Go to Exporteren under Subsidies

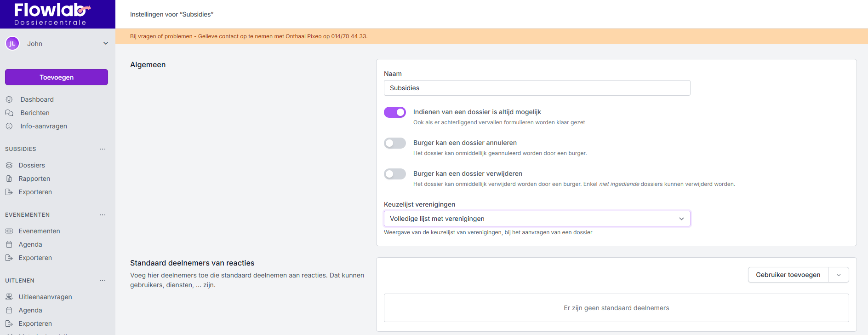pyautogui.click(x=35, y=192)
